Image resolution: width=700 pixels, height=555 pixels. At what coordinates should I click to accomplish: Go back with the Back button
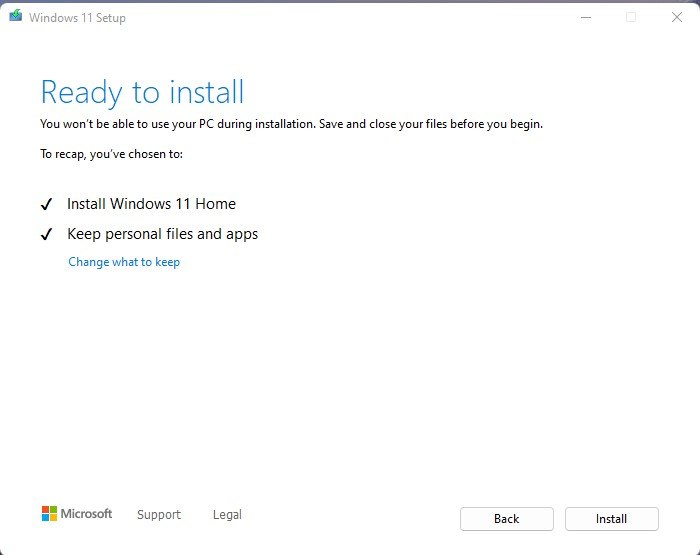point(507,519)
